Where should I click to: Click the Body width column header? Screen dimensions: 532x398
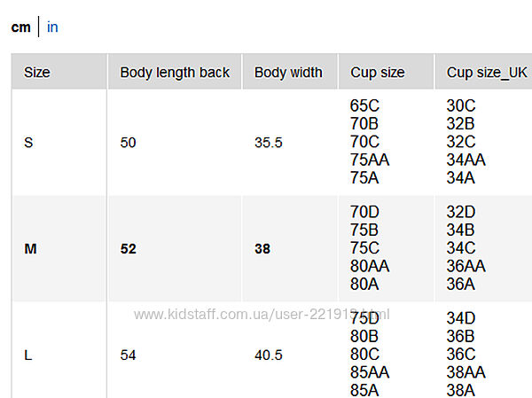288,73
